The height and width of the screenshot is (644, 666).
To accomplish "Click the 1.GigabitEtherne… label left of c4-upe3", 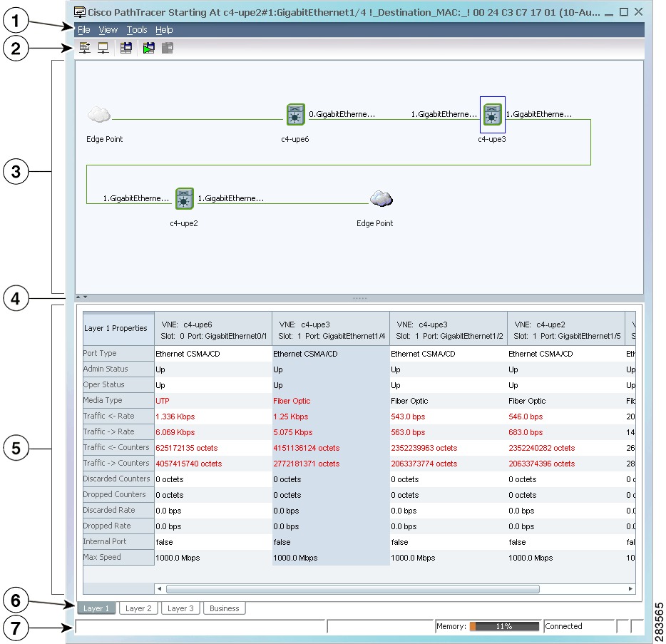I will pos(444,114).
